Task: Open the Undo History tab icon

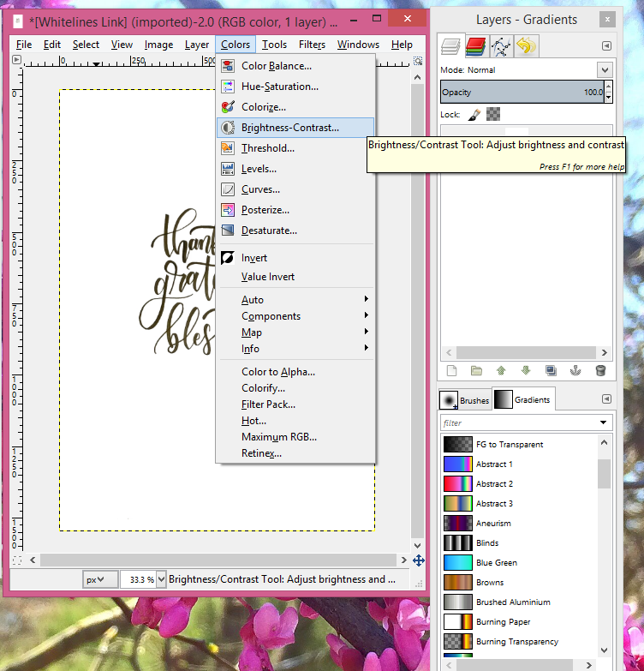Action: [526, 46]
